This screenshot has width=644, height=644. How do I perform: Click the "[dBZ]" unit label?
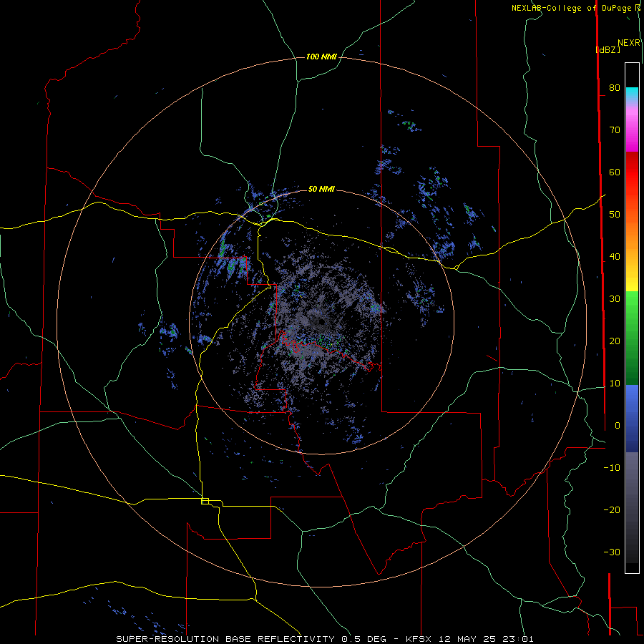pos(608,49)
